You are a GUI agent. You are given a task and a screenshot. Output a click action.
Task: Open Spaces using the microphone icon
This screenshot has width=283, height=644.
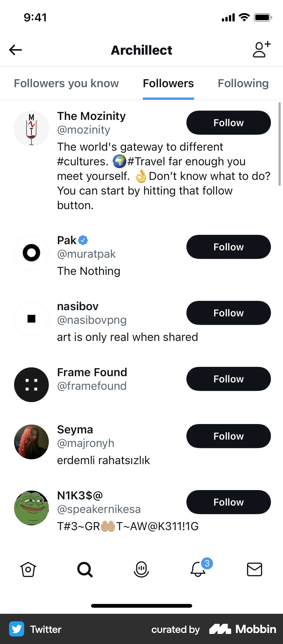click(141, 570)
